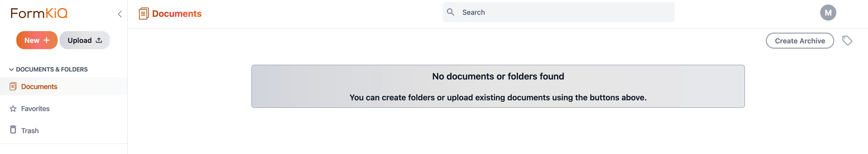Collapse the Documents & Folders section

[48, 69]
